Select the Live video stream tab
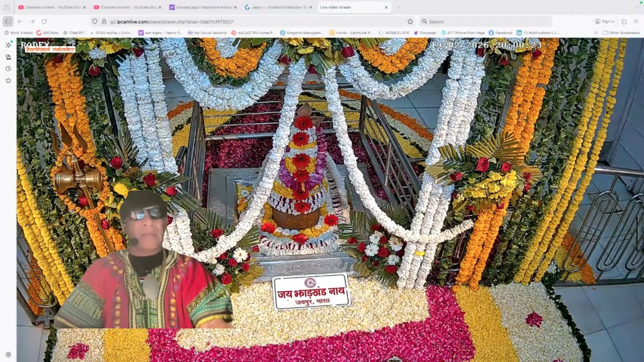The width and height of the screenshot is (644, 362). pos(354,8)
